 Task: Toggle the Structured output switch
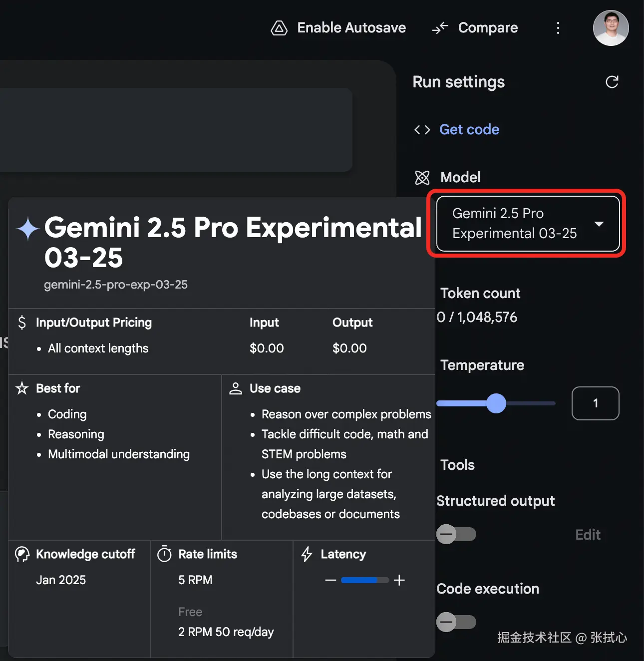(x=456, y=534)
